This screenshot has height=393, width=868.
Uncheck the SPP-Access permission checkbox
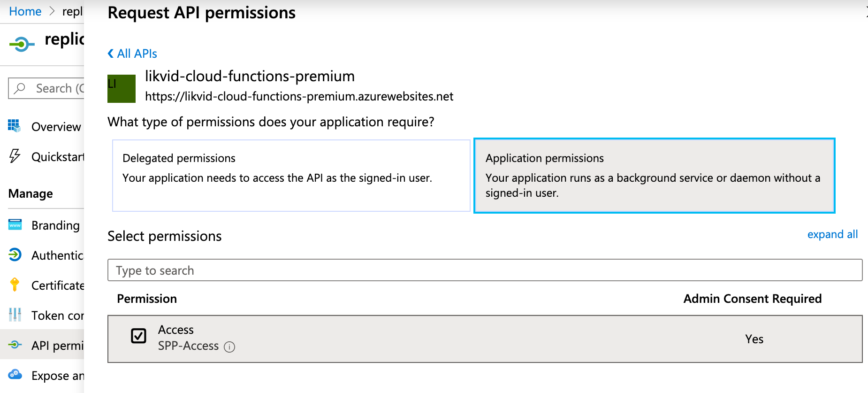(x=138, y=336)
